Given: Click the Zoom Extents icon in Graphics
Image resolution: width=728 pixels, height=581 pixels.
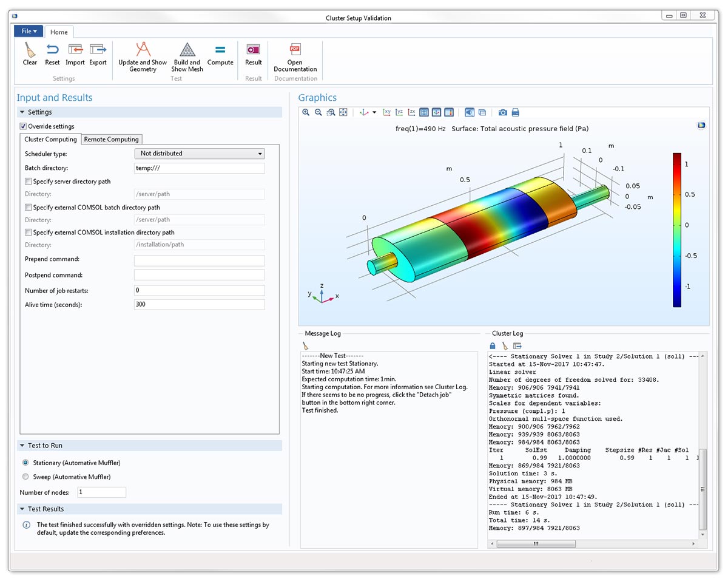Looking at the screenshot, I should (343, 112).
